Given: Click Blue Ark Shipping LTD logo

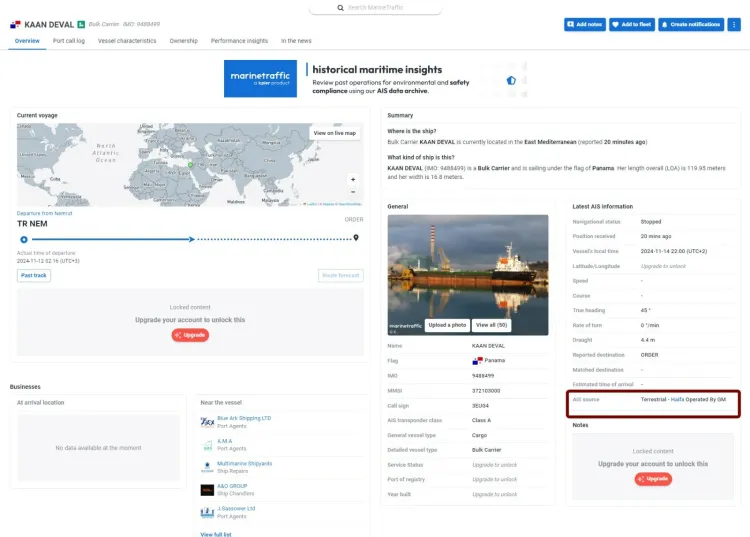Looking at the screenshot, I should (207, 422).
